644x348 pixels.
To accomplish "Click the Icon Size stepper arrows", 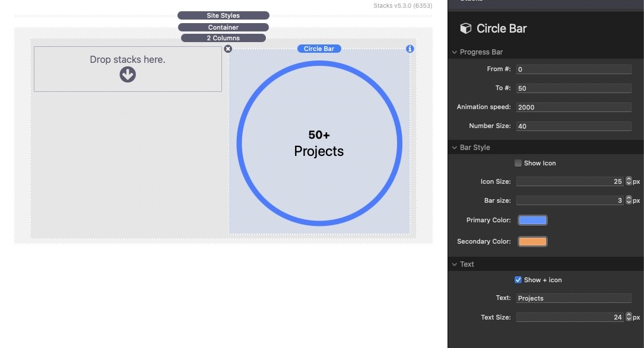I will [629, 181].
